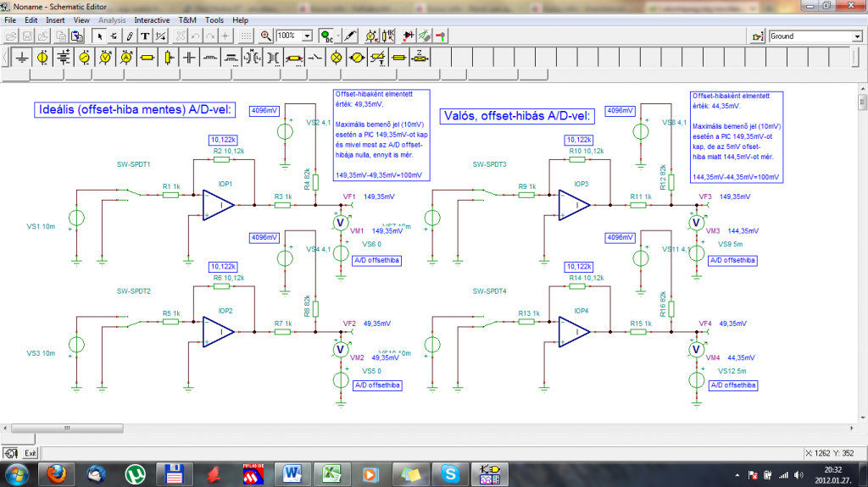Screen dimensions: 868x487
Task: Open Excel from the taskbar
Action: pyautogui.click(x=331, y=474)
